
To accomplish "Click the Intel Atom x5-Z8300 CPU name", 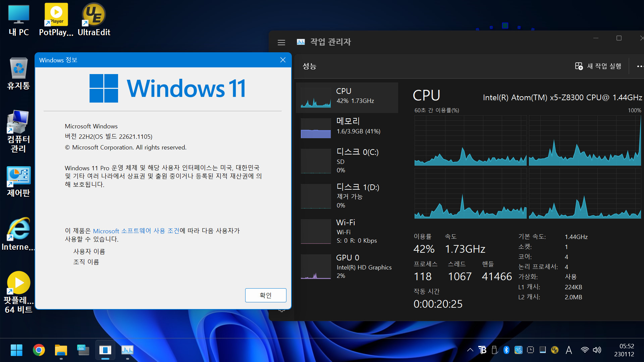I will pos(562,98).
